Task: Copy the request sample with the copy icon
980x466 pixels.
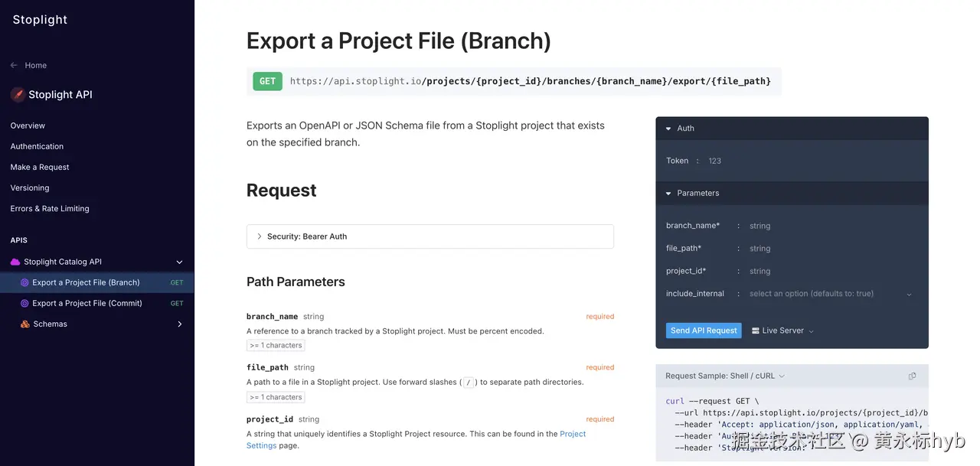Action: (x=912, y=376)
